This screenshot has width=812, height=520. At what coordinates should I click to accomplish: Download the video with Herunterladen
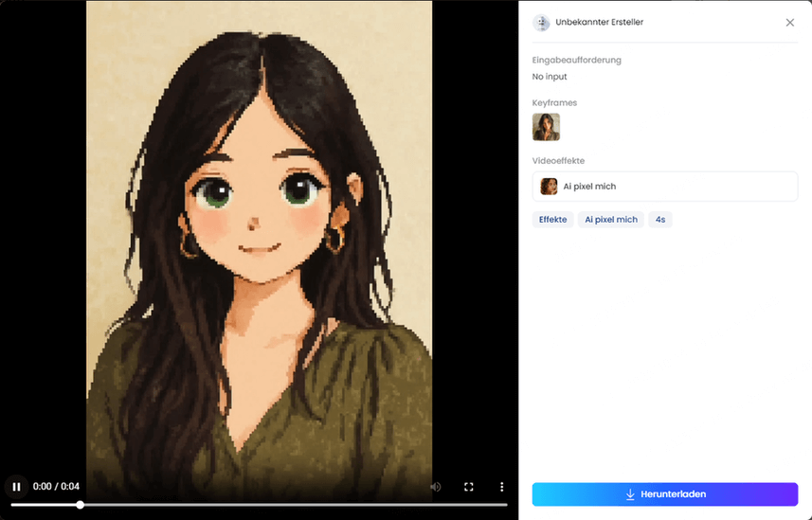click(665, 494)
